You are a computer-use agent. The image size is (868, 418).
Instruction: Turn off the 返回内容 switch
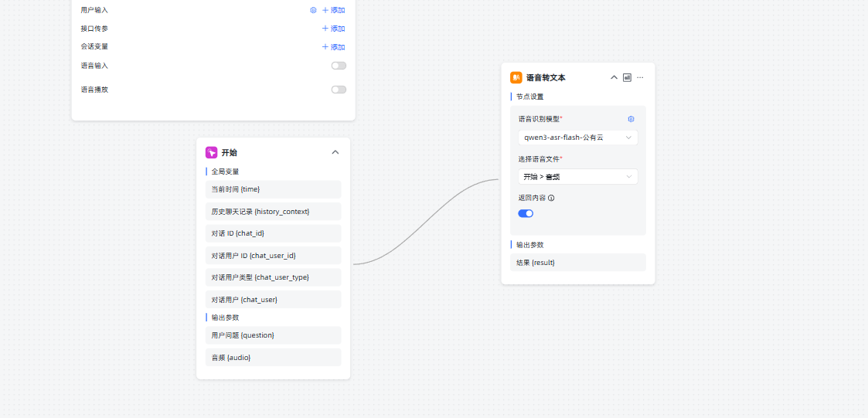coord(526,213)
